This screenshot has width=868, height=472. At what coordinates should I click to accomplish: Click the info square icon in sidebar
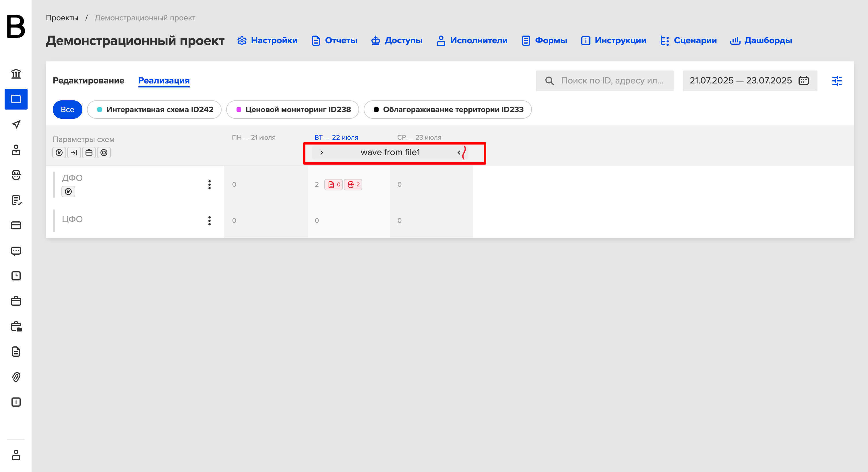16,402
